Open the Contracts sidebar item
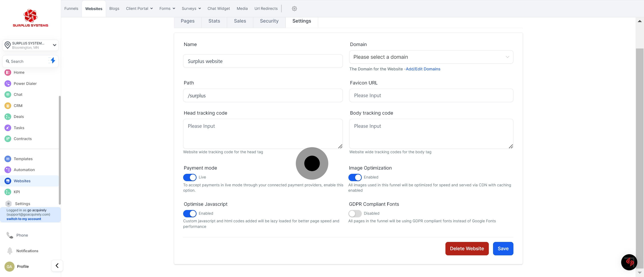This screenshot has width=644, height=277. (x=23, y=139)
